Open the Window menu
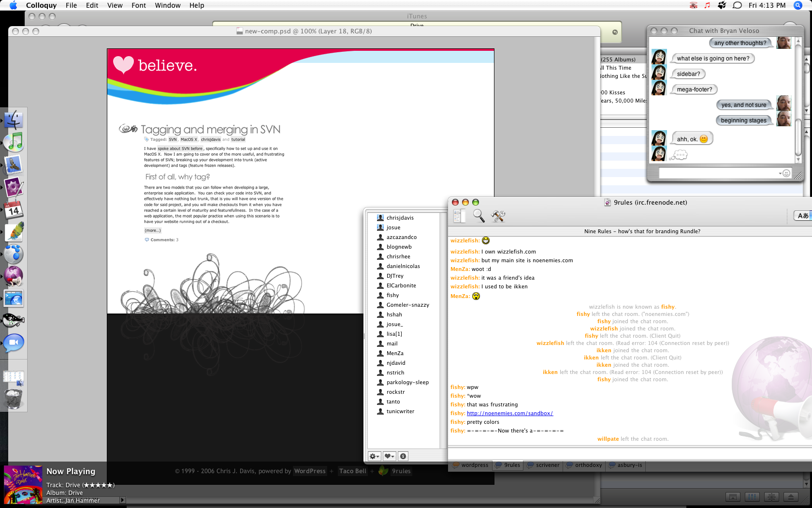 click(x=168, y=5)
